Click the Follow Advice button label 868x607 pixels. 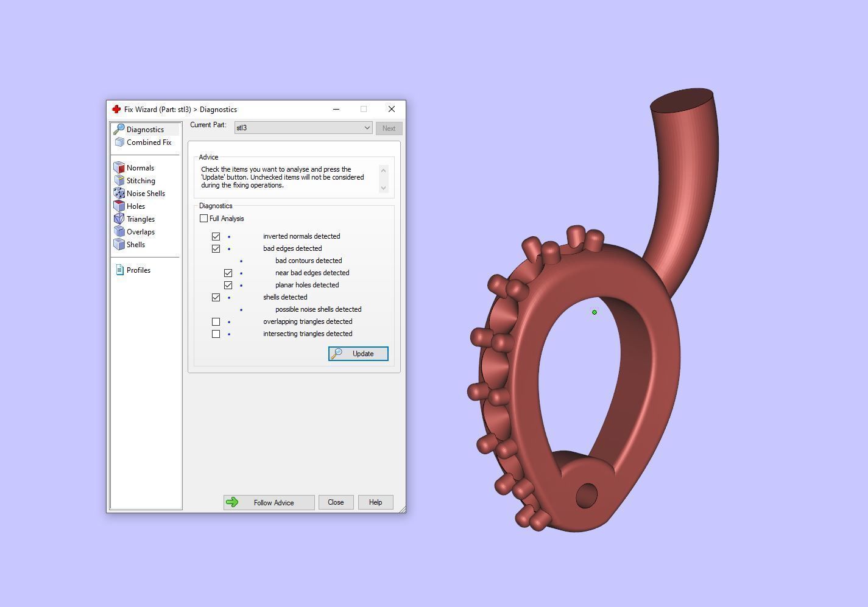(x=273, y=503)
